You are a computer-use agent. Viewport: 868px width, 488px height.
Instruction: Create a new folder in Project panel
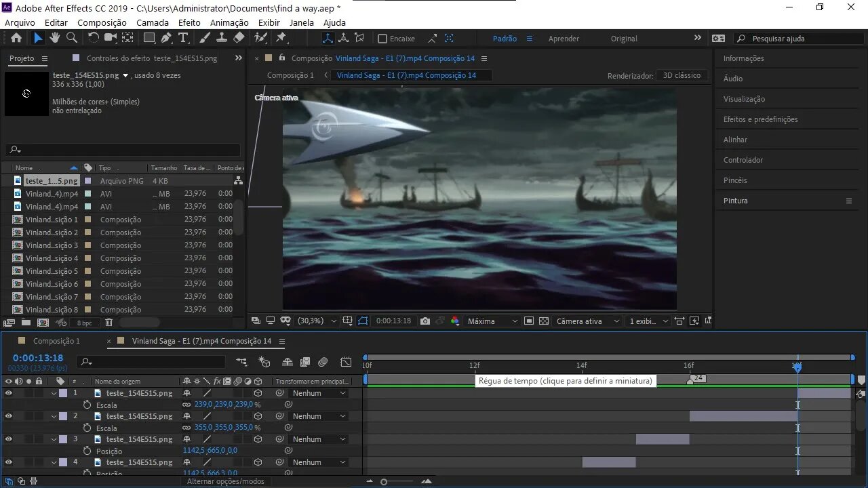(x=26, y=323)
